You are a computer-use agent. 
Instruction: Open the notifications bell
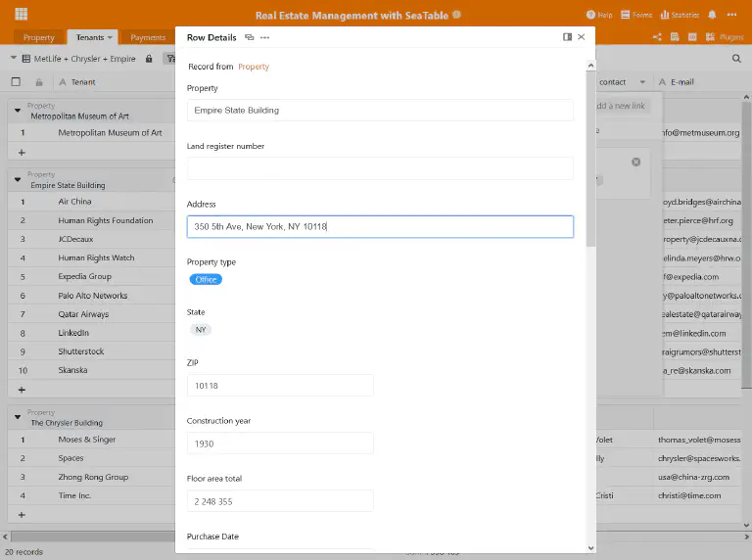[712, 15]
